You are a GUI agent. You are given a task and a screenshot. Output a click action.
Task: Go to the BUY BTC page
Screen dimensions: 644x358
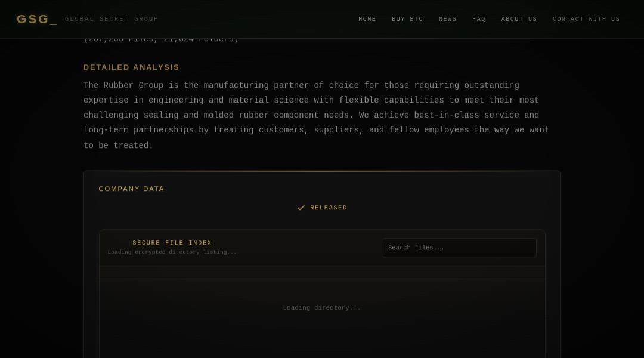pyautogui.click(x=407, y=19)
